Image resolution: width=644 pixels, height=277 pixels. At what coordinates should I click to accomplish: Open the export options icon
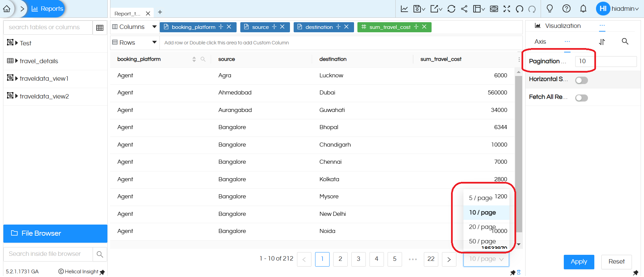(436, 9)
